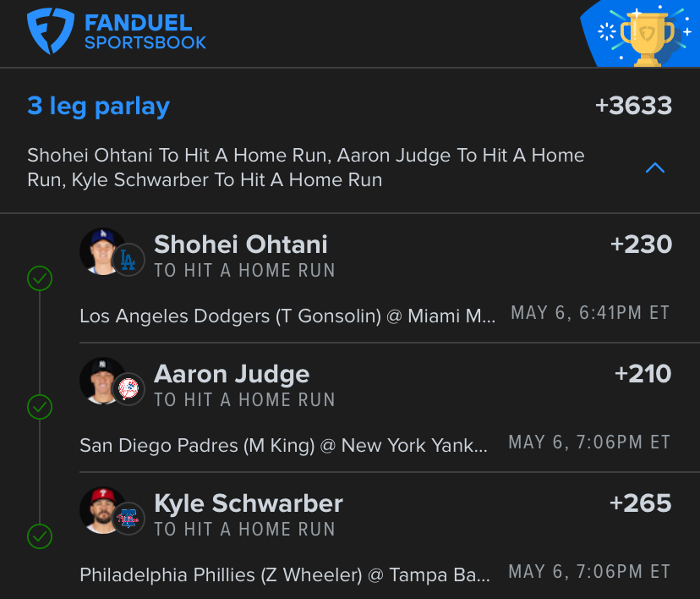Click the green checkmark beside Kyle Schwarber
The height and width of the screenshot is (599, 700).
40,536
